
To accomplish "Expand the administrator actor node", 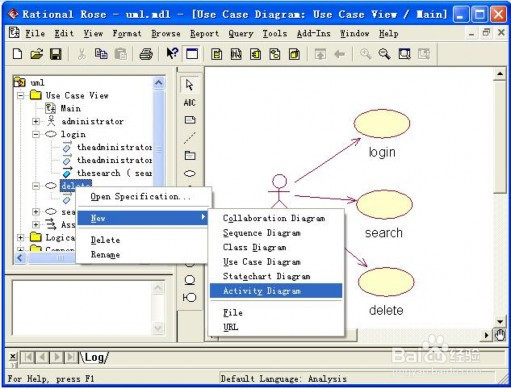I will coord(36,121).
